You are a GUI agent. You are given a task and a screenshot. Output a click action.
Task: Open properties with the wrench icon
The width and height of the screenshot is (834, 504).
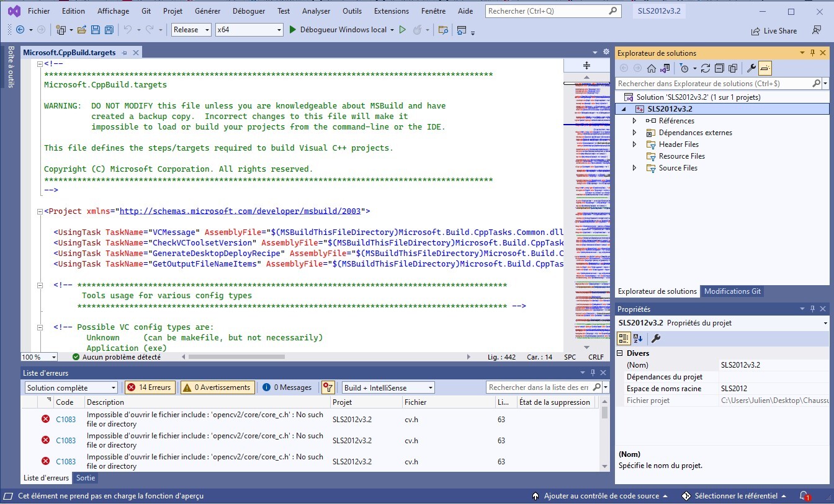click(750, 68)
